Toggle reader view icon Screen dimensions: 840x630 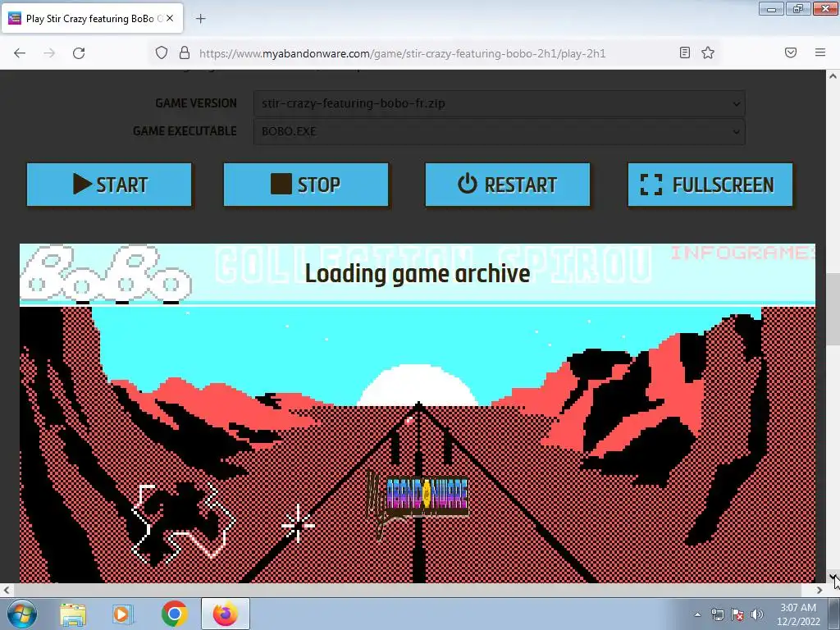(x=685, y=52)
